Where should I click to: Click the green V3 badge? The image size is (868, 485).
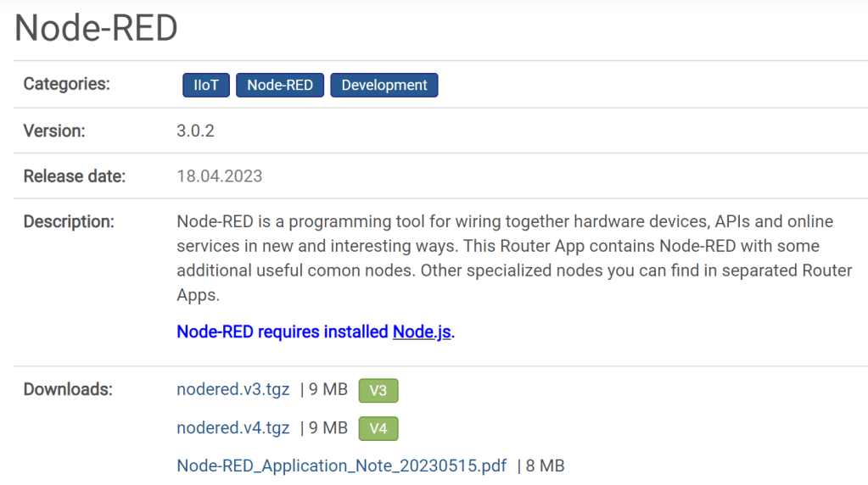(x=378, y=390)
